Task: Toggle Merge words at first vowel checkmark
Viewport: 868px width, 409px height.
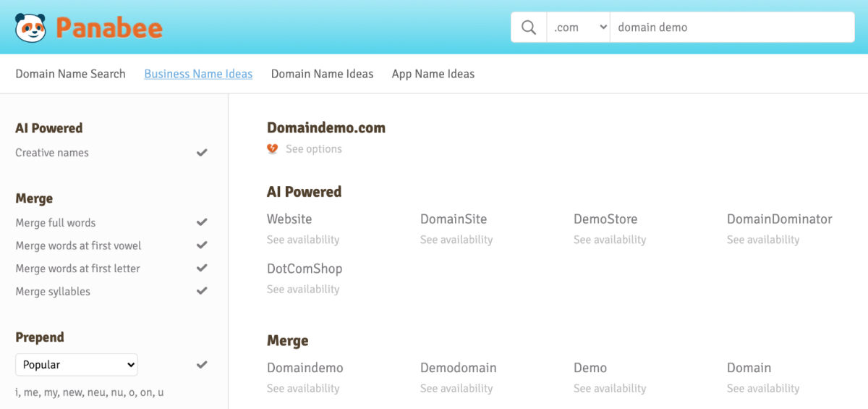Action: pos(203,245)
